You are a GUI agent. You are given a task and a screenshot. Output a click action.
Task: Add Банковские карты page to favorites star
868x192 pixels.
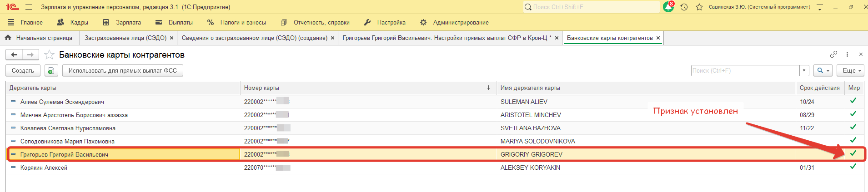[50, 55]
